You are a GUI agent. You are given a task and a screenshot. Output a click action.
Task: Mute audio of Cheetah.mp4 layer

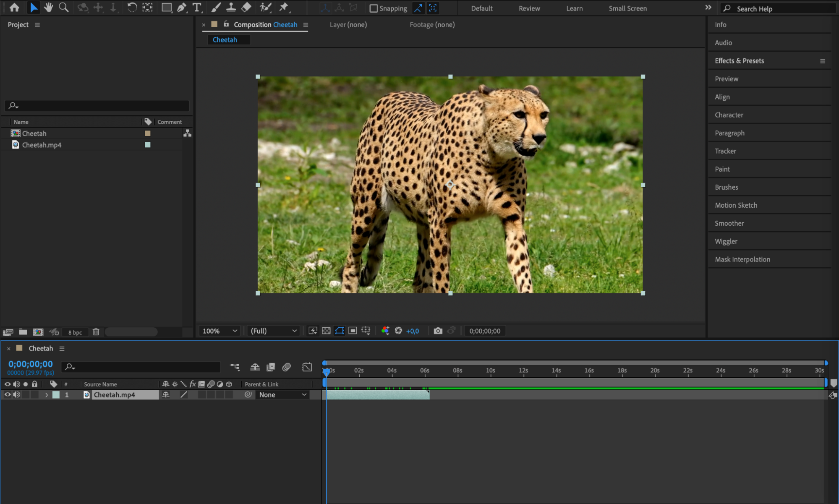[x=16, y=394]
